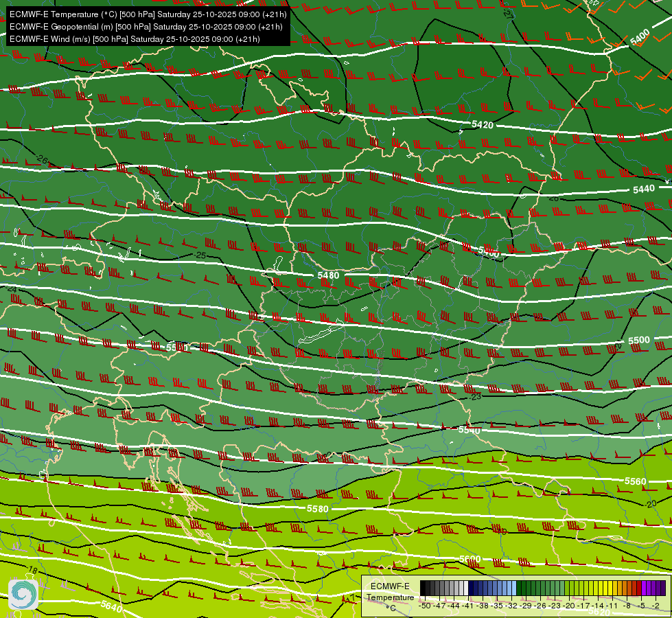Click the -17 legend scale value
This screenshot has height=618, width=672.
coord(583,606)
